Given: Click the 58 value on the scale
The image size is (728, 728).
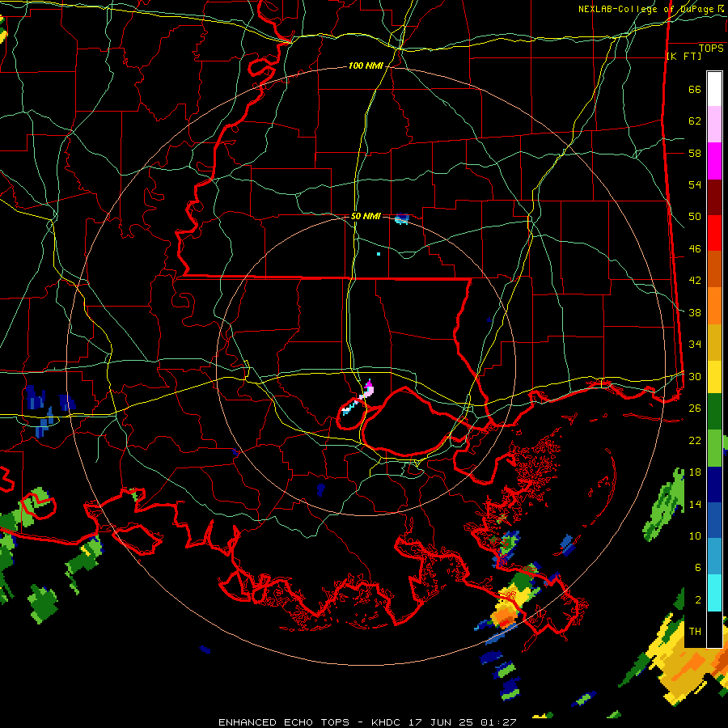Looking at the screenshot, I should pyautogui.click(x=695, y=153).
